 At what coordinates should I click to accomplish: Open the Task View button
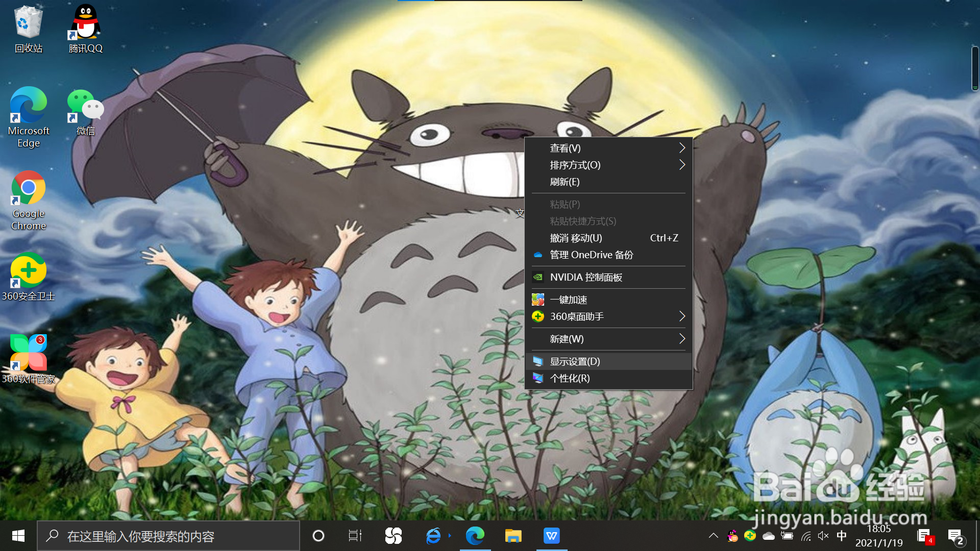pos(355,536)
